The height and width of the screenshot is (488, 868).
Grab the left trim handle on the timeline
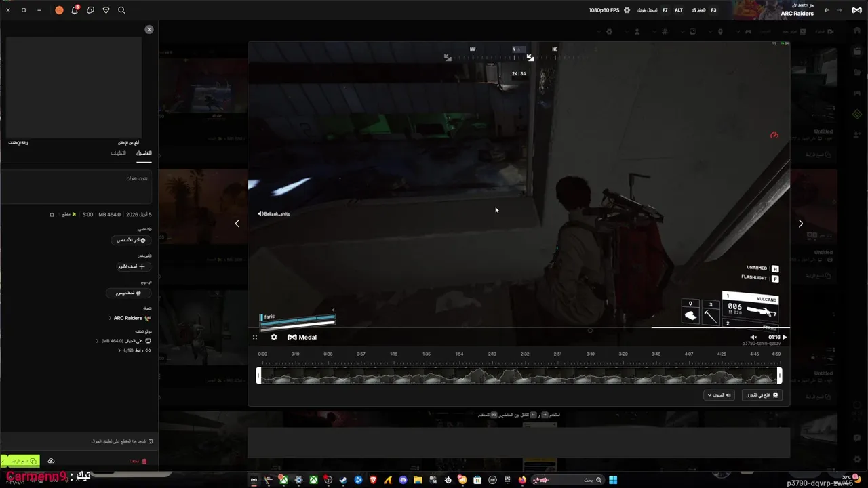pos(258,375)
